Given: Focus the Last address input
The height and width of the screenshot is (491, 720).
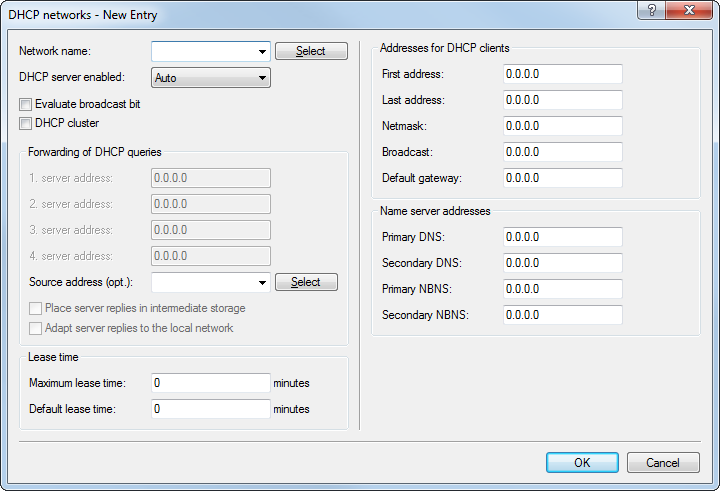Looking at the screenshot, I should pyautogui.click(x=562, y=101).
